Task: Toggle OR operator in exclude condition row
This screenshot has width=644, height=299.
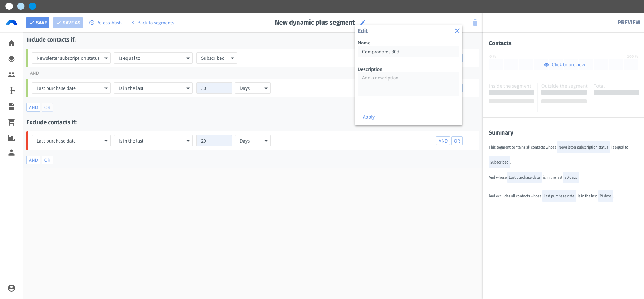Action: [457, 141]
